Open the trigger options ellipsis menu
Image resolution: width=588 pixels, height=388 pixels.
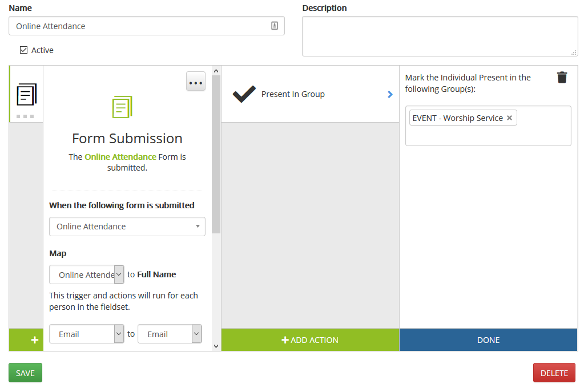[x=195, y=82]
